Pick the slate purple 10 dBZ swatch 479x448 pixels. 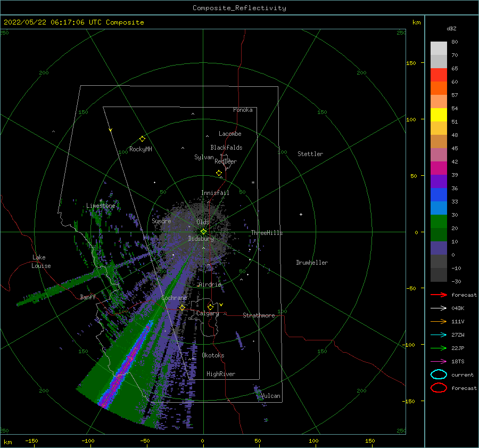coord(439,248)
